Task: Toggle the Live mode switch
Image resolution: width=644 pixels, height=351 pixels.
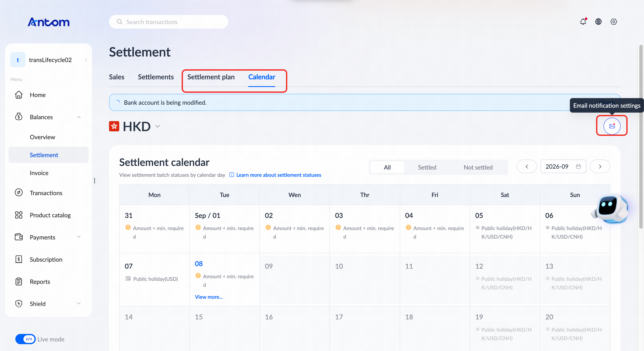Action: (x=26, y=339)
